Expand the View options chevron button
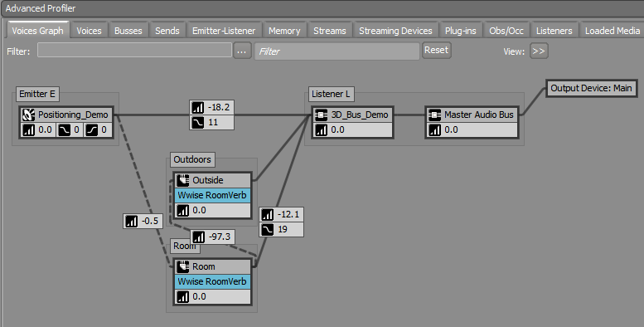Viewport: 644px width, 327px height. click(539, 51)
